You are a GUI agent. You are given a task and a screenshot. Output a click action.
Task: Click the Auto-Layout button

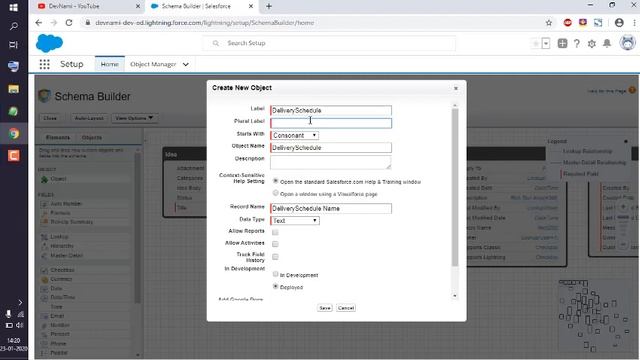click(x=89, y=118)
